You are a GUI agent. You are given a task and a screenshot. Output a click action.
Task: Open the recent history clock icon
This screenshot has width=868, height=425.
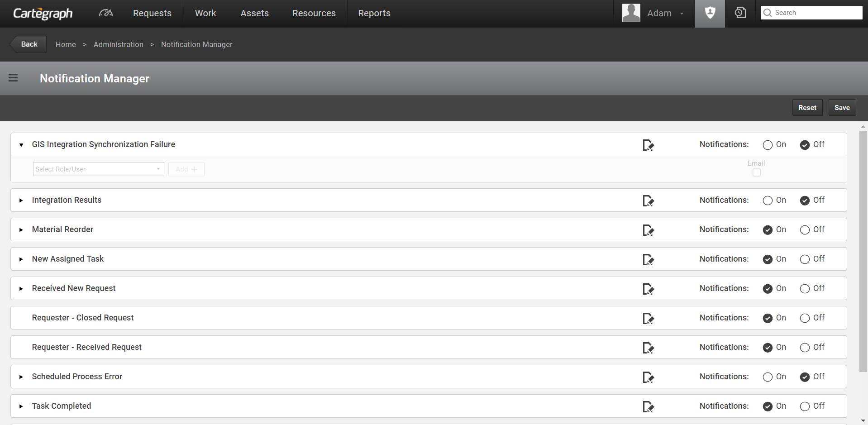point(740,13)
